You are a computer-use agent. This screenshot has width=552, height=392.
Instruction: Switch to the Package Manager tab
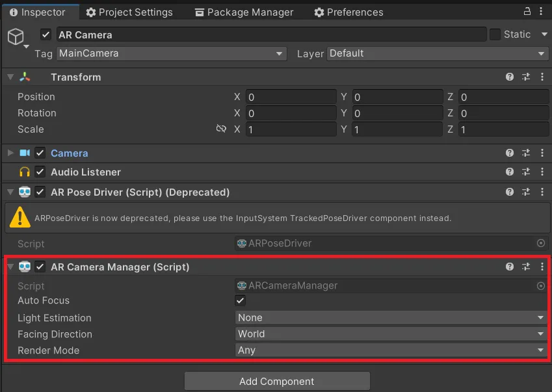[x=244, y=12]
